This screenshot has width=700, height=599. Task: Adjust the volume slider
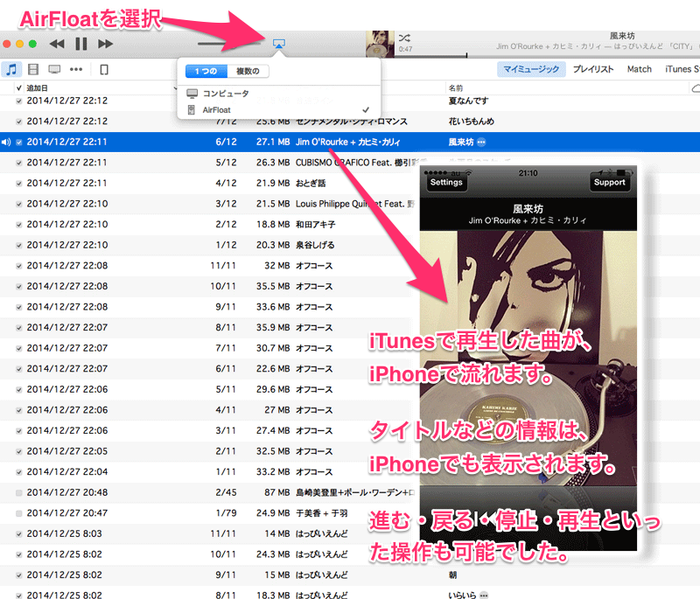tap(228, 44)
